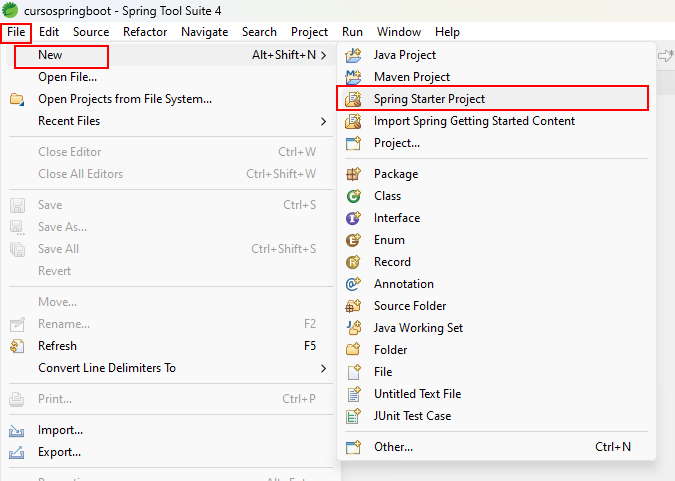Click the Spring Tool Suite title bar logo

pyautogui.click(x=10, y=10)
